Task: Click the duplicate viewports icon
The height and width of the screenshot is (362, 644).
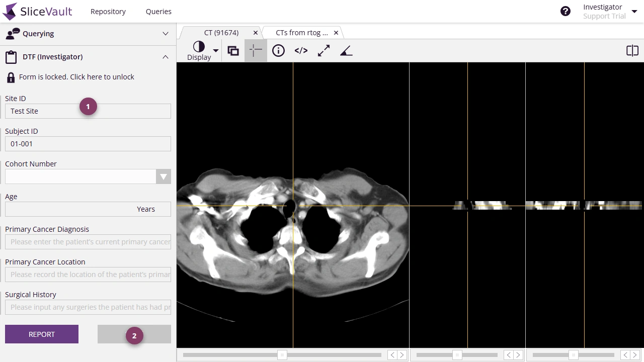Action: point(233,50)
